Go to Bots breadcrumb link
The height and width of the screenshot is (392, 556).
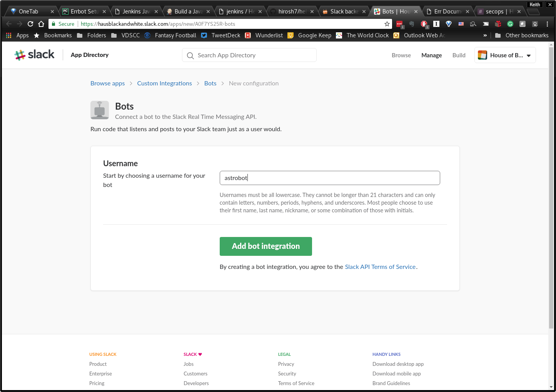210,83
